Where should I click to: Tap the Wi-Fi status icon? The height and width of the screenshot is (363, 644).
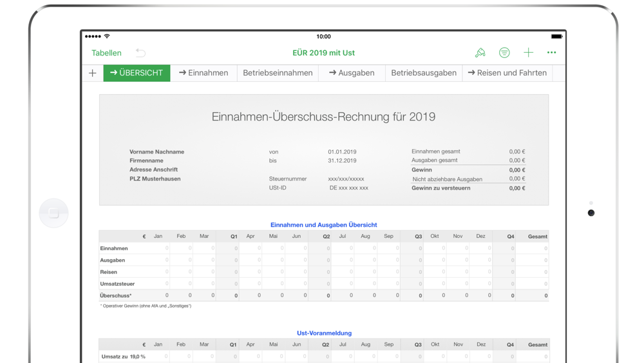[x=107, y=36]
